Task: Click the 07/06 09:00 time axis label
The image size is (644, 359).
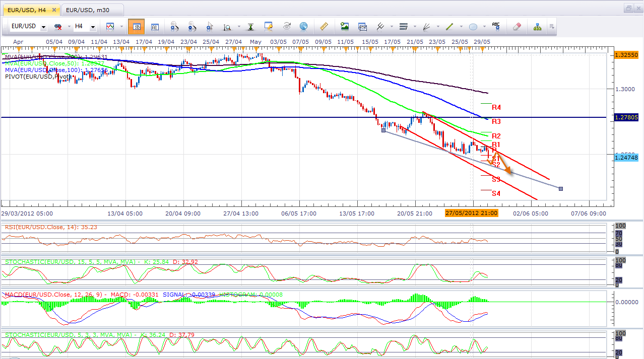Action: pyautogui.click(x=589, y=213)
